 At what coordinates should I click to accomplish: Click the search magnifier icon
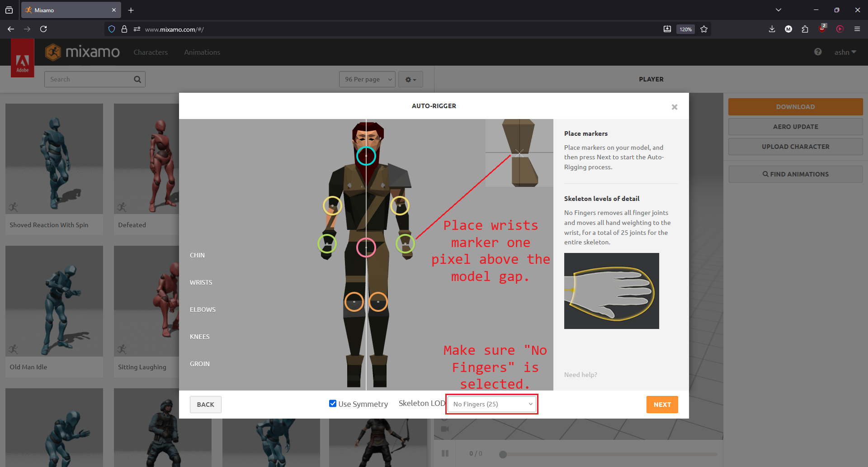(x=137, y=80)
